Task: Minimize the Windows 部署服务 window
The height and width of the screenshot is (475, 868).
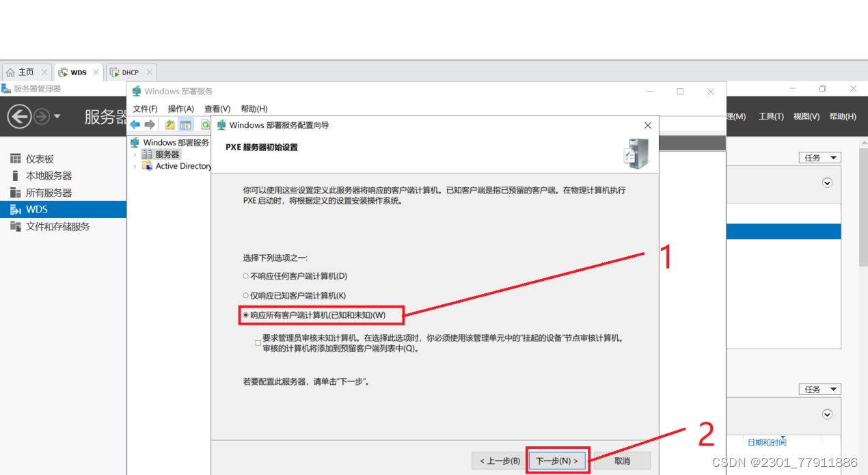Action: pyautogui.click(x=649, y=91)
